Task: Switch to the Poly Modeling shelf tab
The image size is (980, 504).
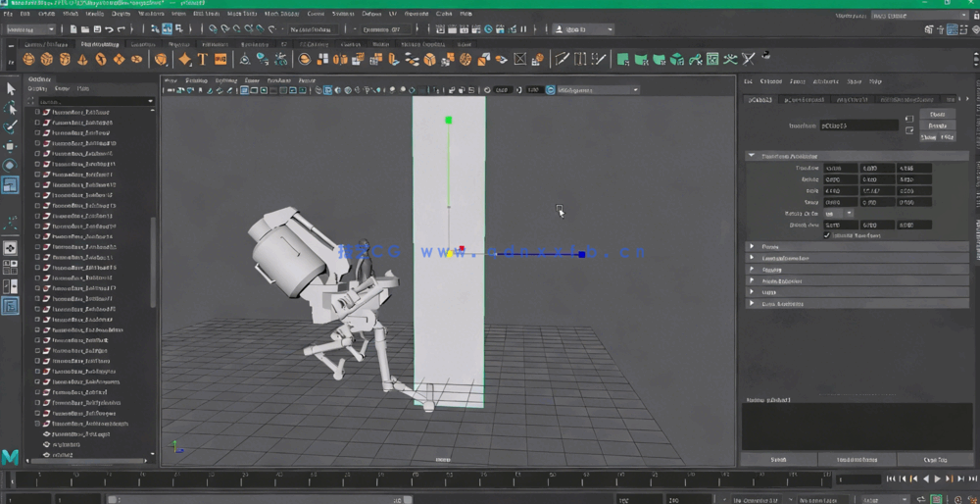Action: click(99, 44)
